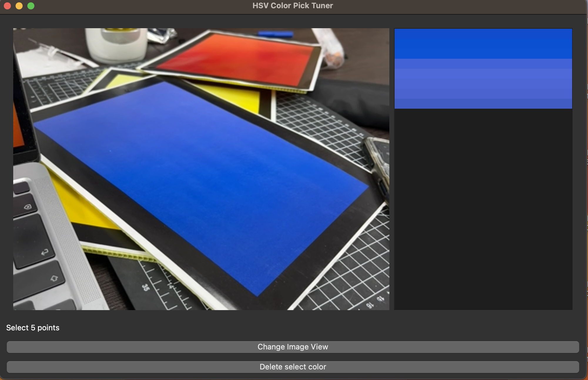Screen dimensions: 588x380
Task: Minimize the window with the yellow button
Action: 19,6
